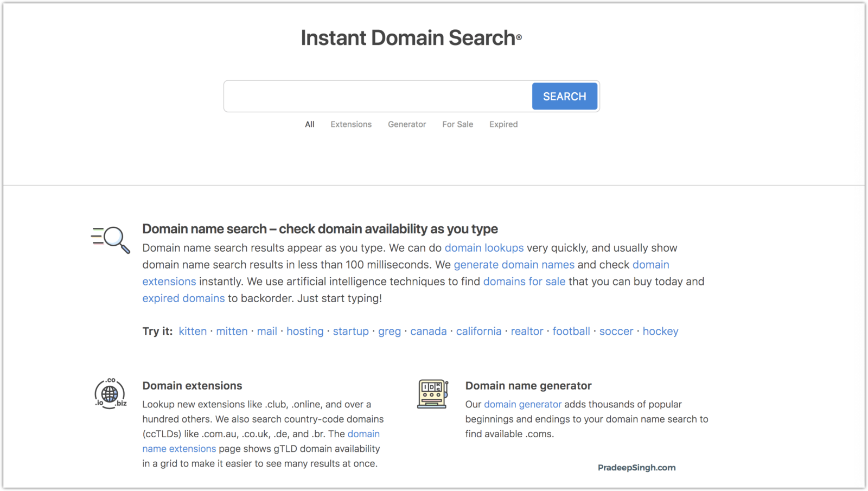Screen dimensions: 868x491
Task: Open the domain generator link
Action: [x=522, y=405]
